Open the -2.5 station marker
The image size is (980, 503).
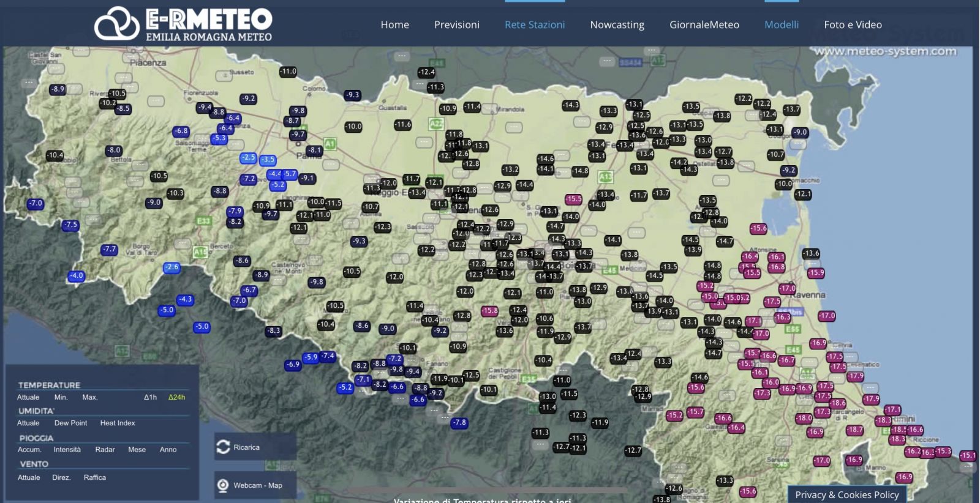(x=248, y=158)
